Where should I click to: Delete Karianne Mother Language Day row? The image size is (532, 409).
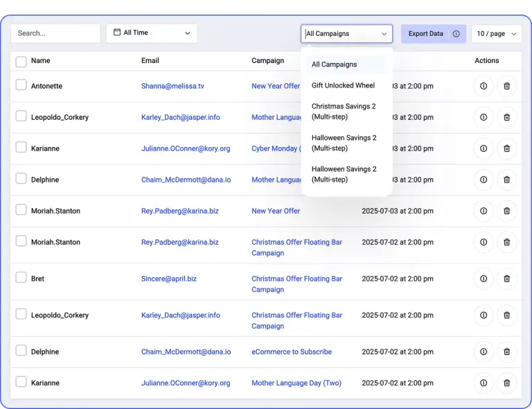[506, 383]
